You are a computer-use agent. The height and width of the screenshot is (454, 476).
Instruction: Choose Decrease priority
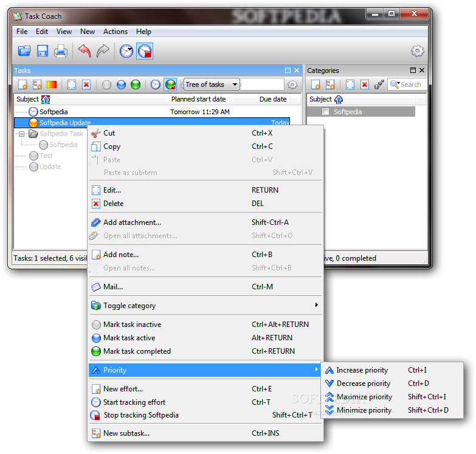pyautogui.click(x=392, y=383)
